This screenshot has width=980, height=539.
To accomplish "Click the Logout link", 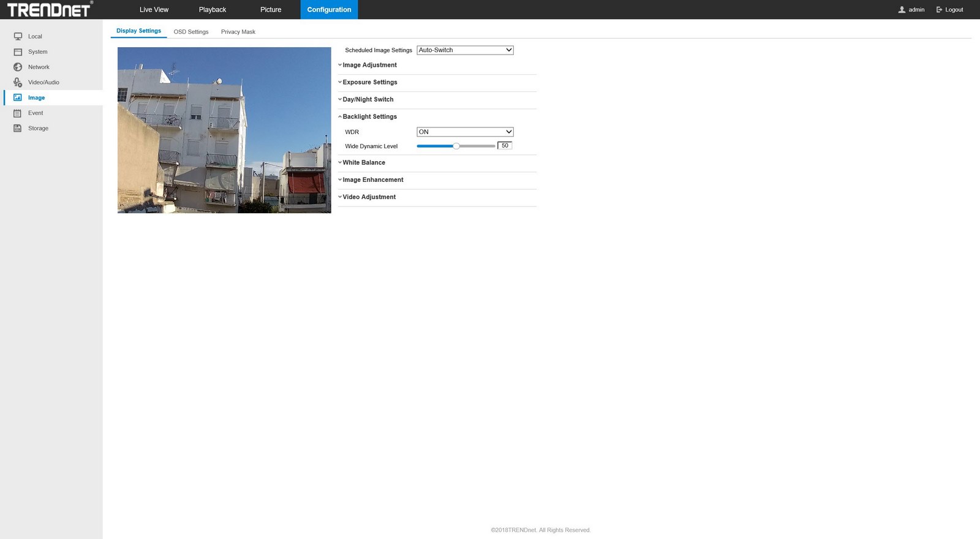I will tap(954, 10).
